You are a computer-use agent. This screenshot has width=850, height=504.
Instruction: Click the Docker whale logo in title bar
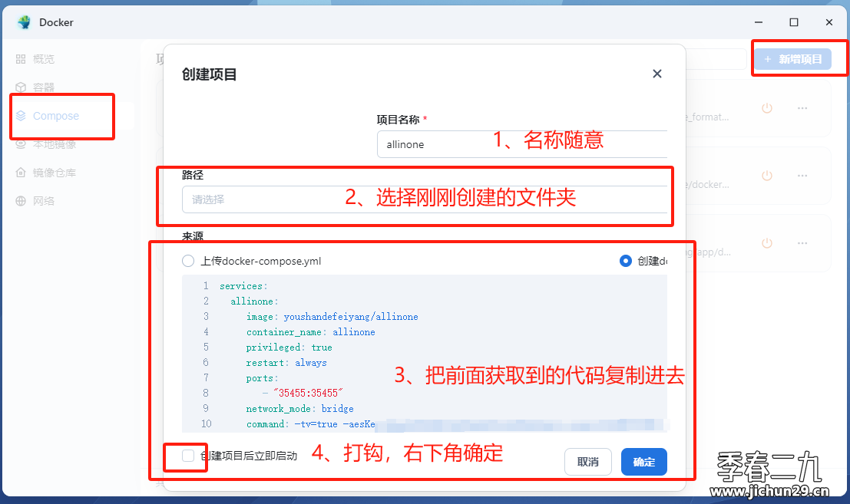(24, 22)
